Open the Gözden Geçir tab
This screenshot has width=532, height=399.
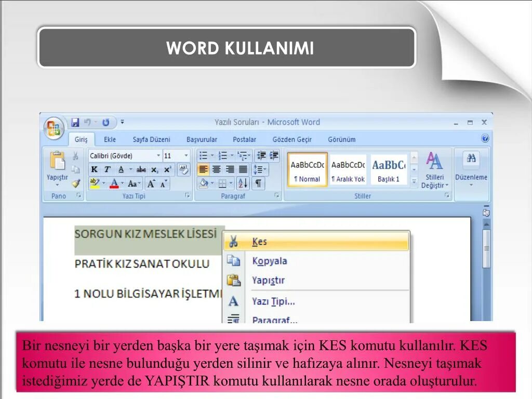pyautogui.click(x=292, y=139)
